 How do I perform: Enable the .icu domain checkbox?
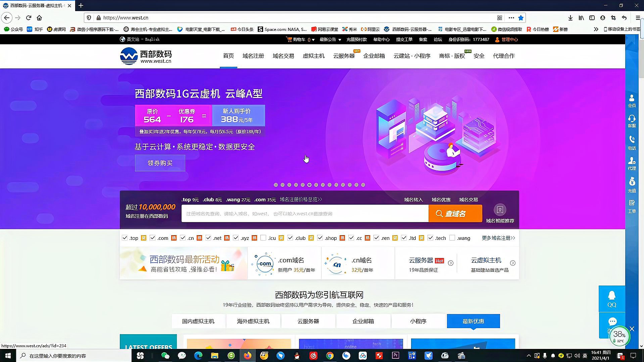click(x=263, y=238)
